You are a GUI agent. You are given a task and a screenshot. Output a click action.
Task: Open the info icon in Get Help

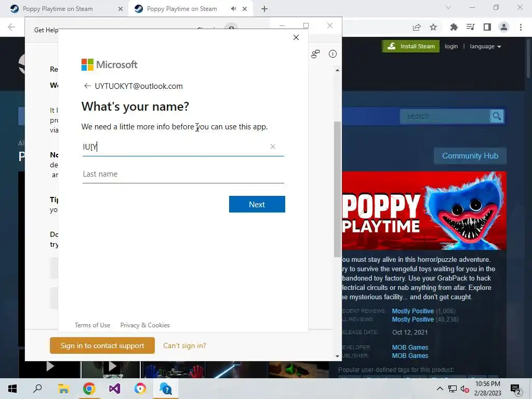[332, 54]
